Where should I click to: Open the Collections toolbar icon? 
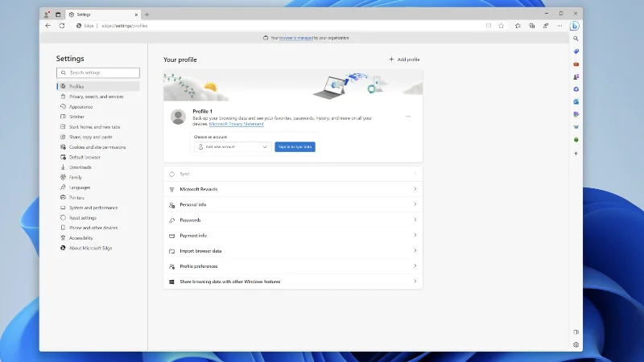(532, 26)
